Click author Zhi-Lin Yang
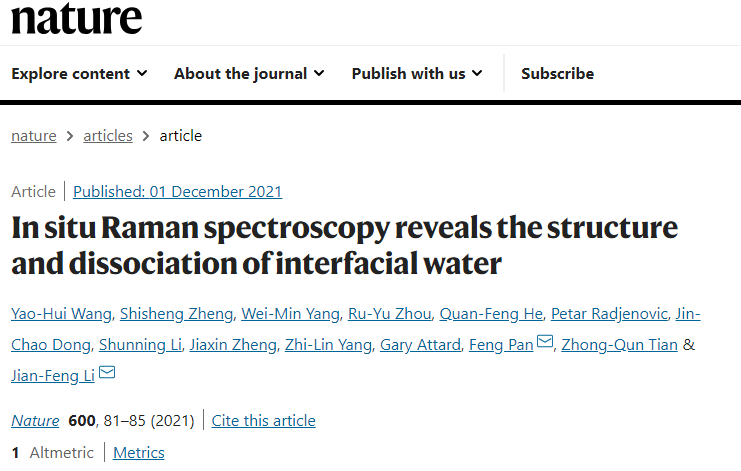Viewport: 741px width, 471px height. 328,345
